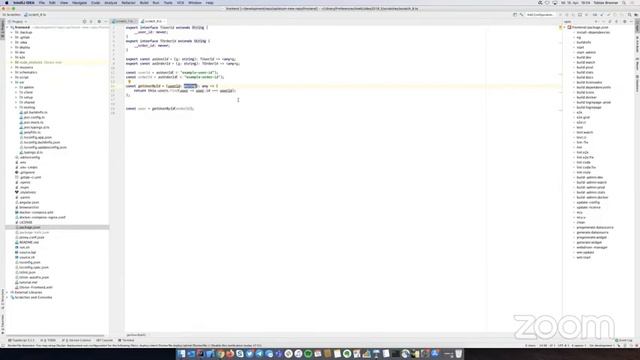Screen dimensions: 640x360
Task: Open the Navigate menu
Action: tap(79, 2)
